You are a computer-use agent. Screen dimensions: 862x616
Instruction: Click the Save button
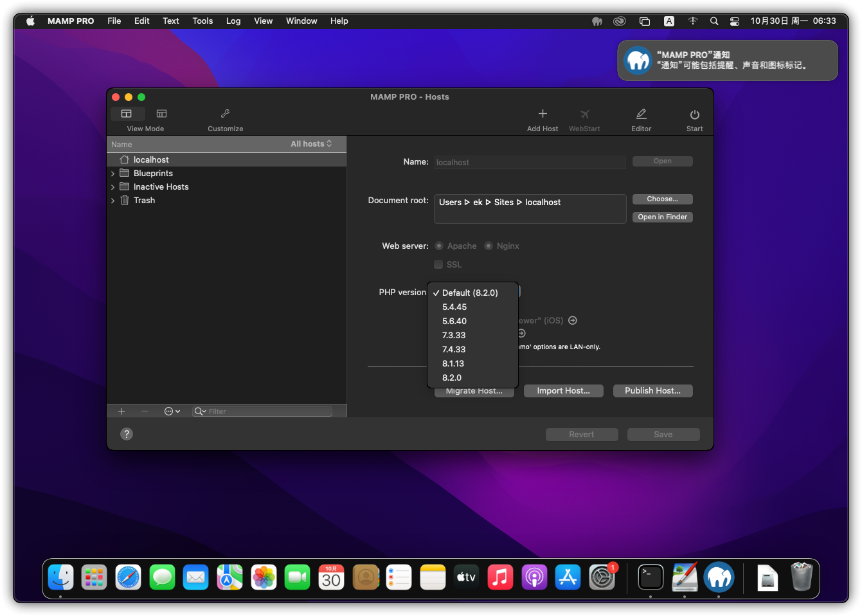(x=663, y=435)
